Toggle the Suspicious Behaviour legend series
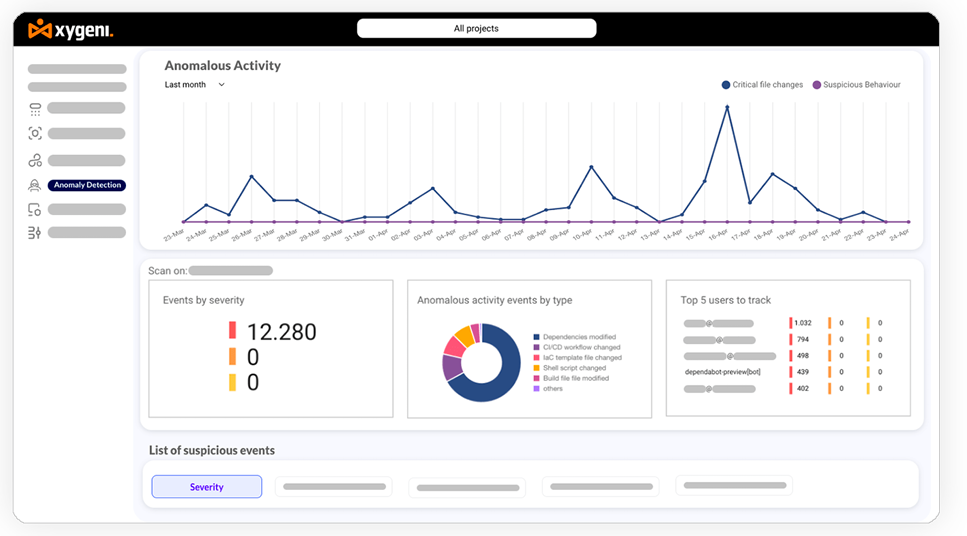 pos(856,85)
